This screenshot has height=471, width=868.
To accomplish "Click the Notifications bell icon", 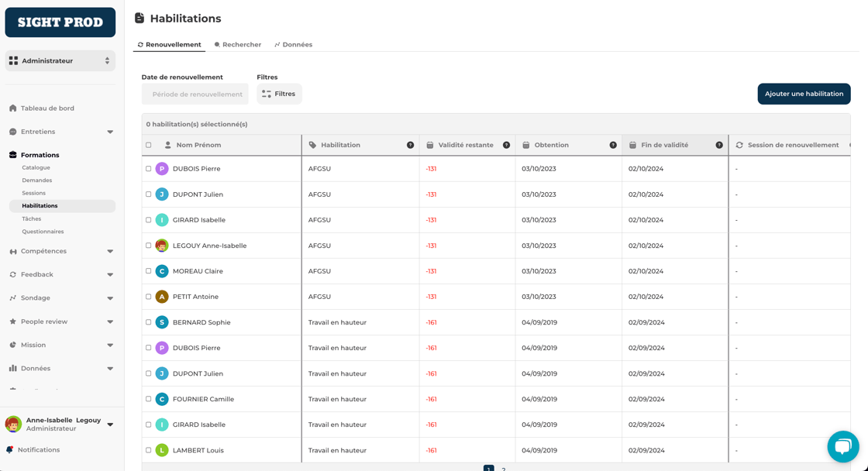I will tap(10, 449).
